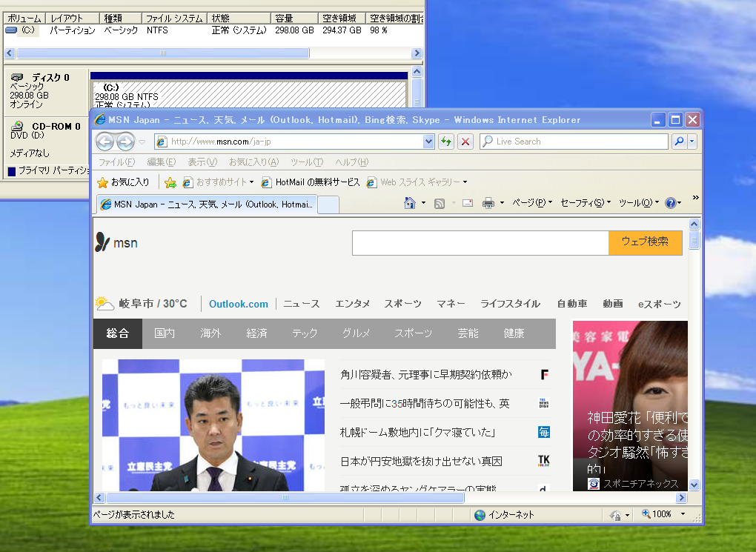Click the 神田愛花 advertisement image
Screen dimensions: 756x552
(630, 406)
